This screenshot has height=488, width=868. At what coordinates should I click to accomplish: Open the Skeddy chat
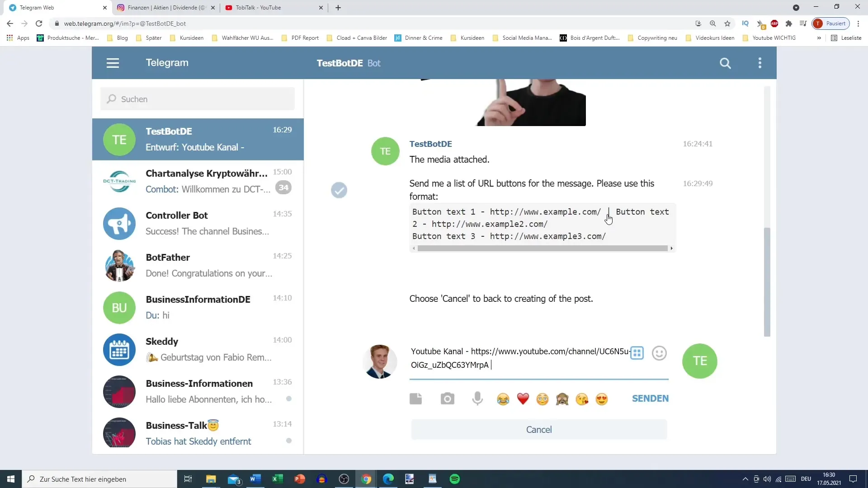click(198, 349)
